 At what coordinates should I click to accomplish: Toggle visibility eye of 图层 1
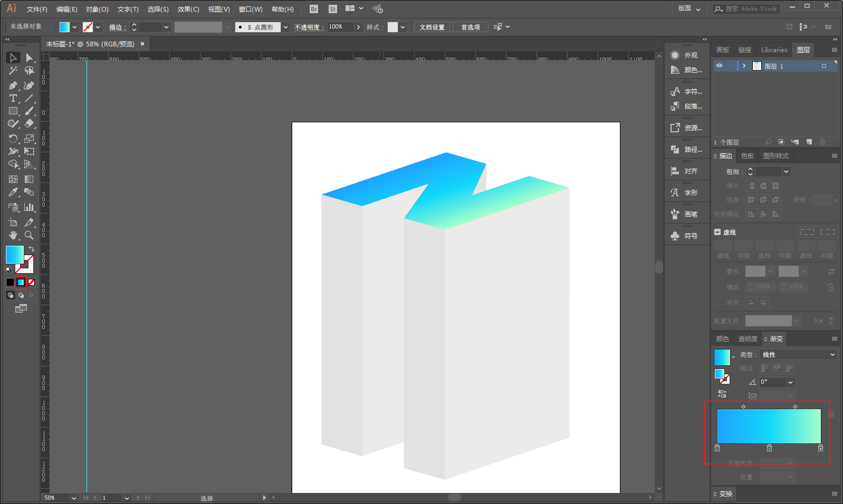point(719,66)
